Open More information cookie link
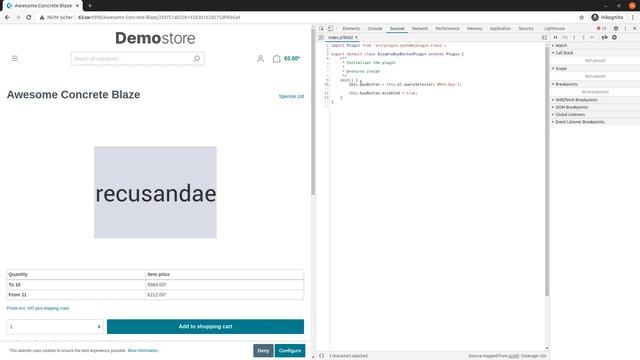Screen dimensions: 640x360 click(x=143, y=351)
